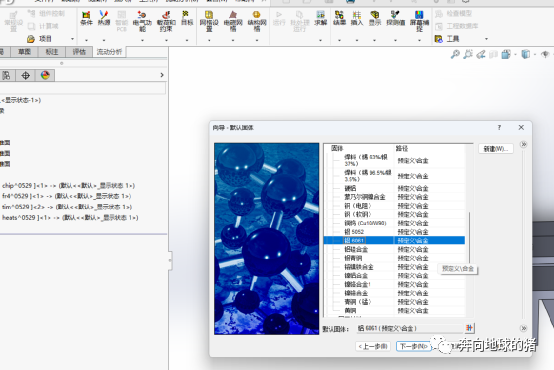The image size is (554, 370).
Task: Select the 探测值 probe tool
Action: tap(395, 18)
